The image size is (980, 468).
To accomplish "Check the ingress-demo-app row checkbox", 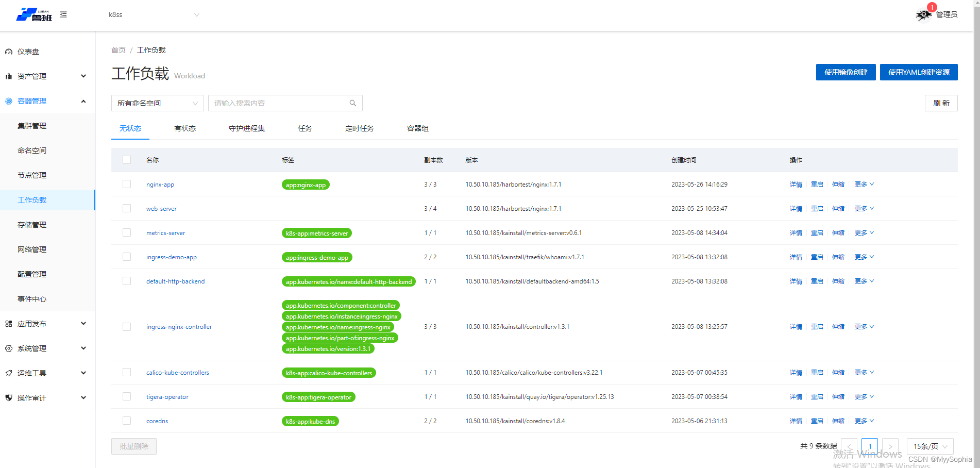I will click(127, 257).
